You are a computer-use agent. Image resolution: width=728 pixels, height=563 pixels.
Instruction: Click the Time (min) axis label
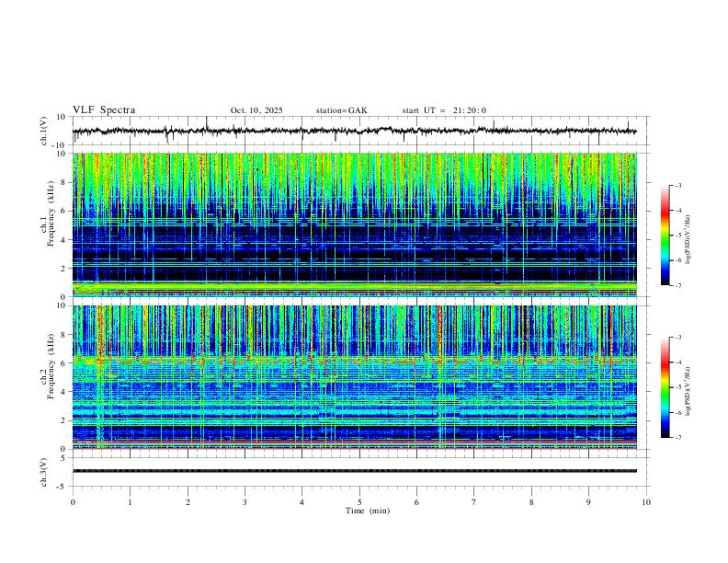coord(368,511)
